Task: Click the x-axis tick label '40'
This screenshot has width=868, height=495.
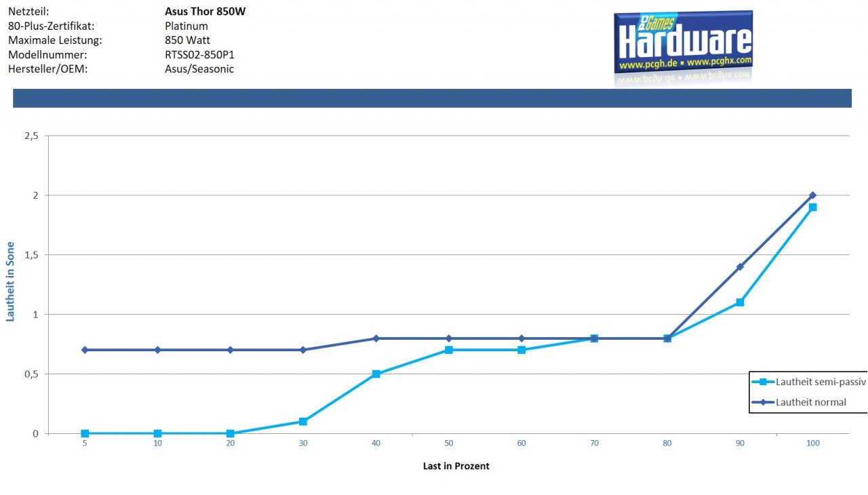Action: point(376,443)
